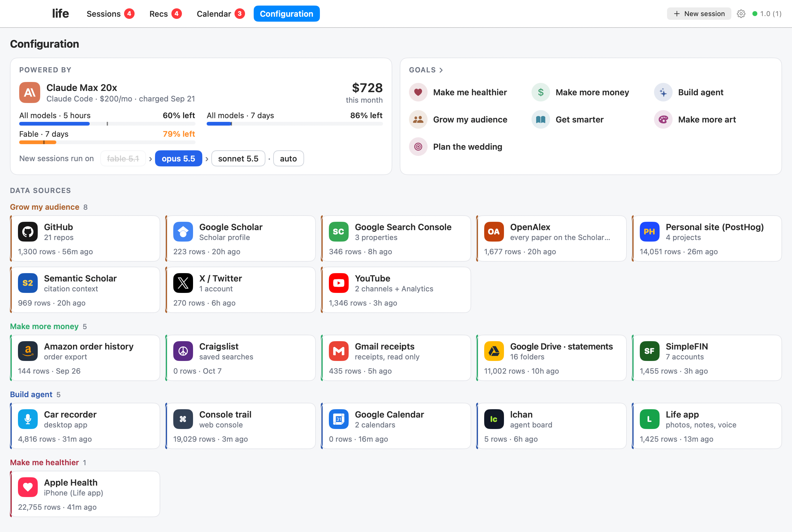This screenshot has width=792, height=532.
Task: Click the Apple Health heart icon
Action: pyautogui.click(x=28, y=487)
